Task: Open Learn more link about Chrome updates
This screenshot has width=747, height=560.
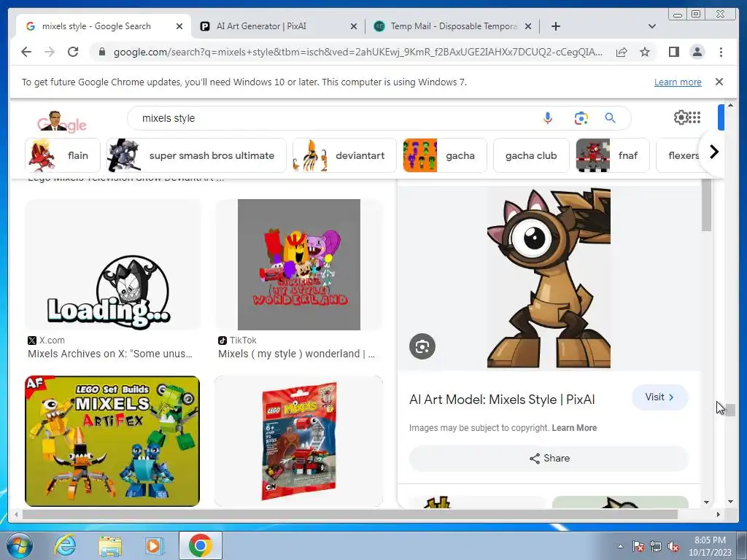Action: tap(678, 82)
